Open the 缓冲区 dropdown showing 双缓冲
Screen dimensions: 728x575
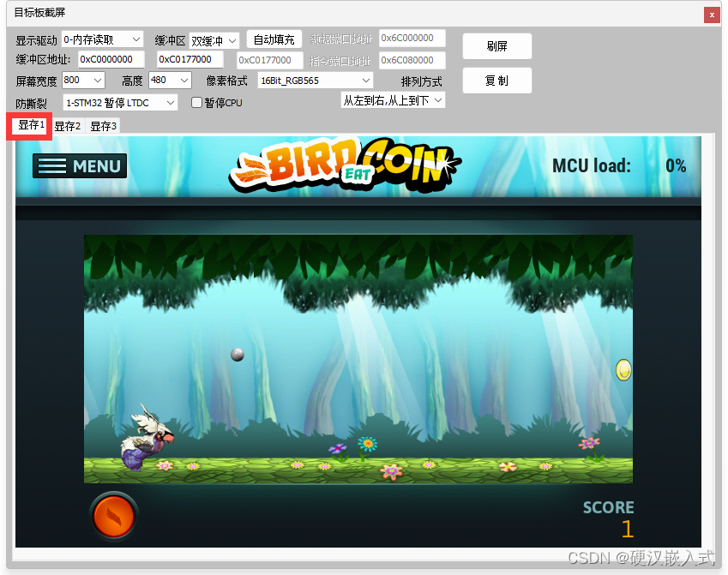tap(214, 41)
